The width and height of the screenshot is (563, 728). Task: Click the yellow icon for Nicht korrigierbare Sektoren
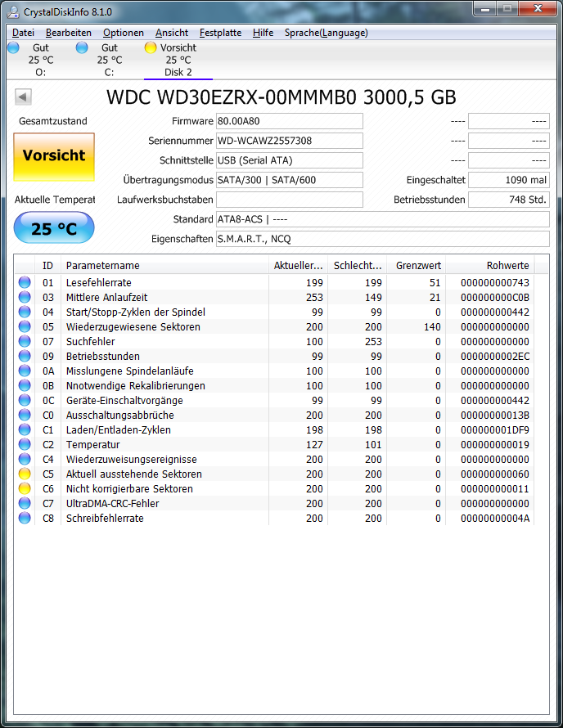[x=25, y=488]
